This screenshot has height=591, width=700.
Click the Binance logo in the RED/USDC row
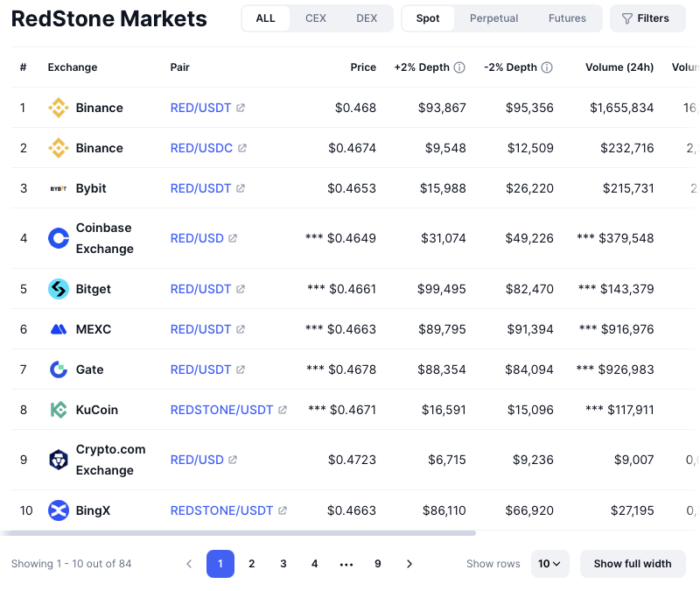pyautogui.click(x=59, y=148)
